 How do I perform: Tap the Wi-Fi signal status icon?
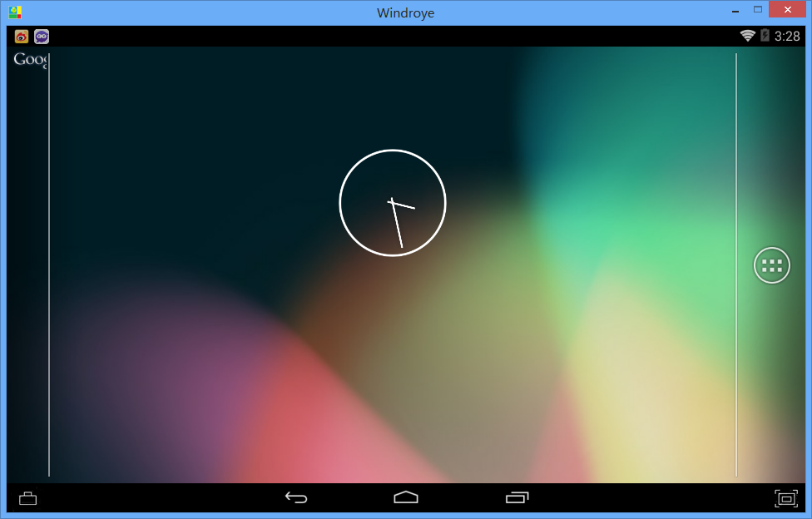tap(747, 36)
